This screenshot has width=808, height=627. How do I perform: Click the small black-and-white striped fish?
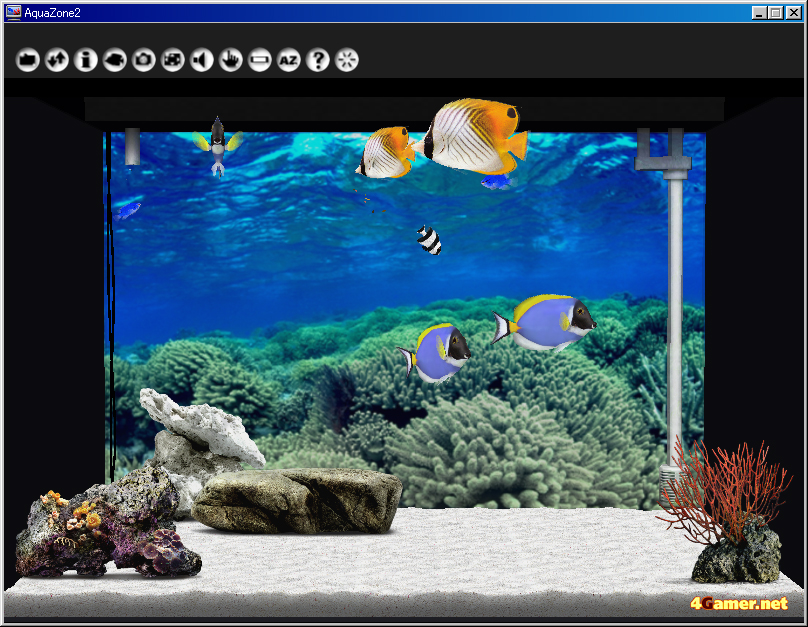tap(429, 240)
